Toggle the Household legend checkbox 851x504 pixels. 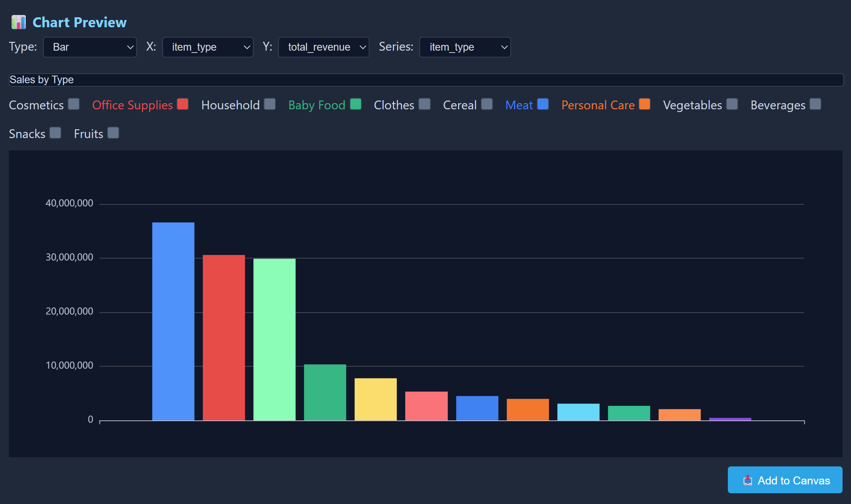point(270,104)
